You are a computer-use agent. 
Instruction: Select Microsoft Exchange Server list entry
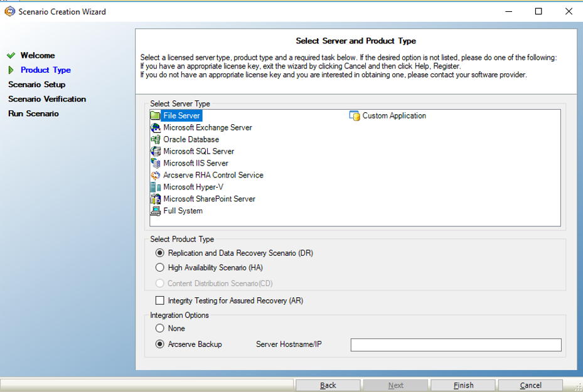tap(208, 127)
